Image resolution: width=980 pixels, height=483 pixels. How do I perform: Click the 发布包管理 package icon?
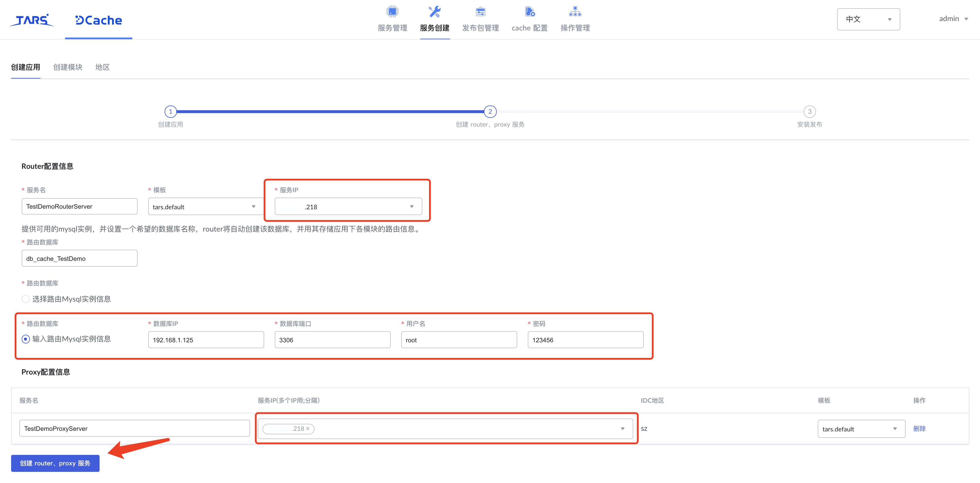click(481, 11)
